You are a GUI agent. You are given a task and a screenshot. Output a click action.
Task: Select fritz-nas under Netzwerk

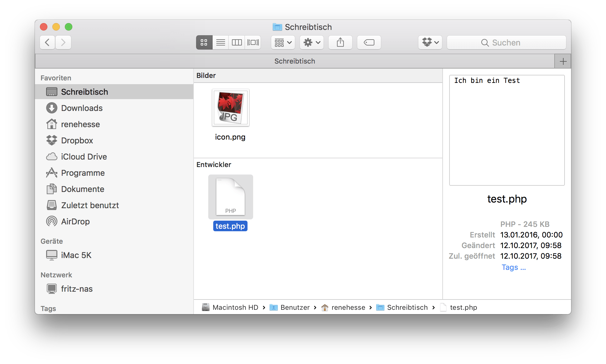tap(114, 289)
